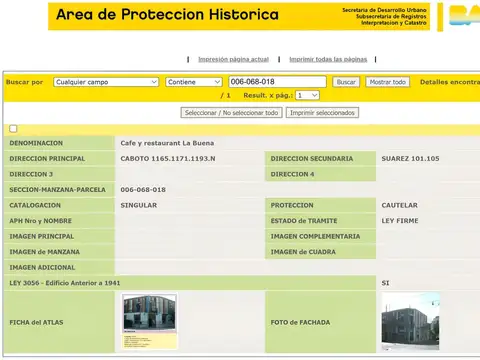480x360 pixels.
Task: Click 'Seleccionar / No seleccionar todo' button
Action: point(231,113)
